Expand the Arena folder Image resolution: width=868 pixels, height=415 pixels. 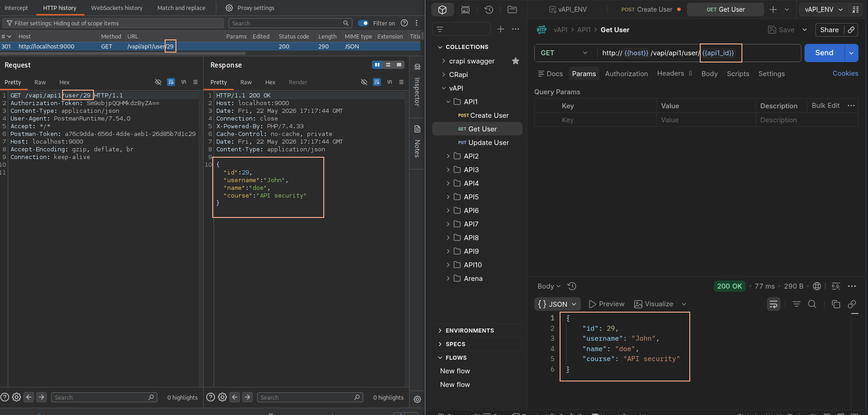[448, 278]
